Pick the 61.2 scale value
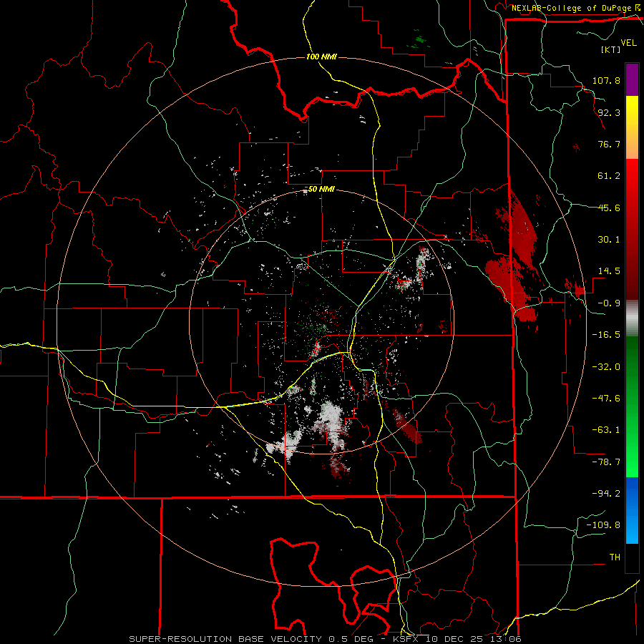644x644 pixels. tap(609, 176)
